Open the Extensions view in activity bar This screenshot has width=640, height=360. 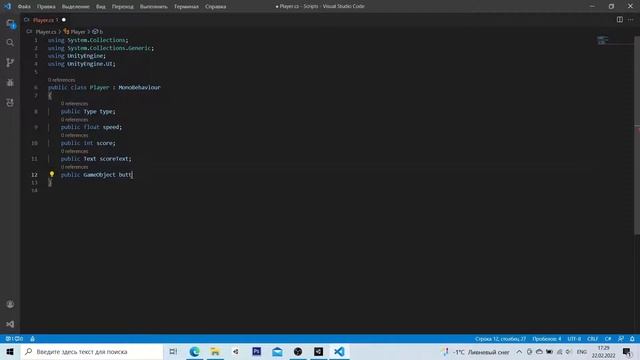(10, 102)
